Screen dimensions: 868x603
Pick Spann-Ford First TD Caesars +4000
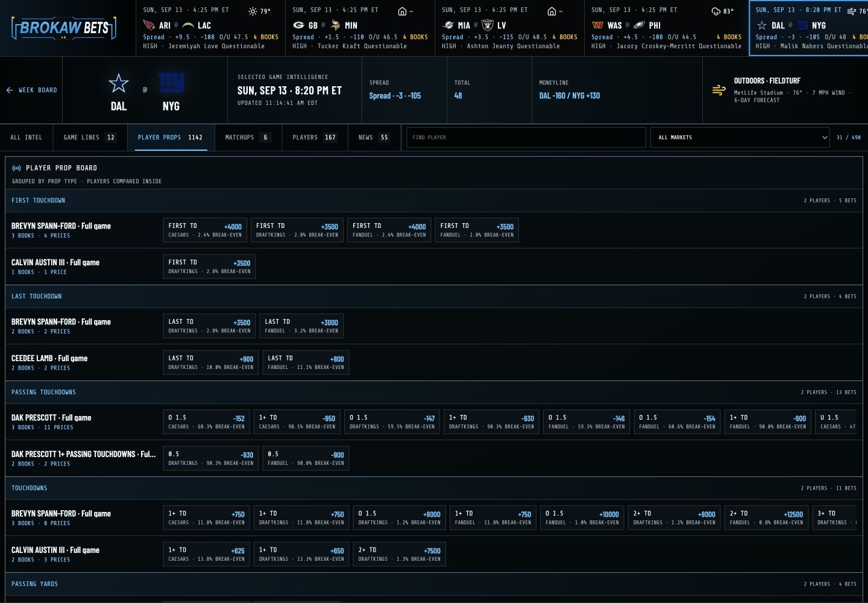pos(205,230)
